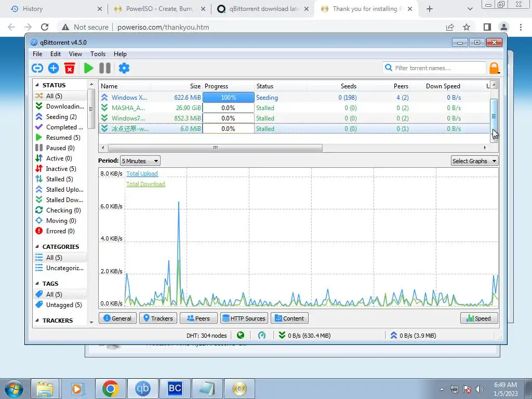
Task: Switch to PowerISO Chrome tab
Action: (x=160, y=9)
